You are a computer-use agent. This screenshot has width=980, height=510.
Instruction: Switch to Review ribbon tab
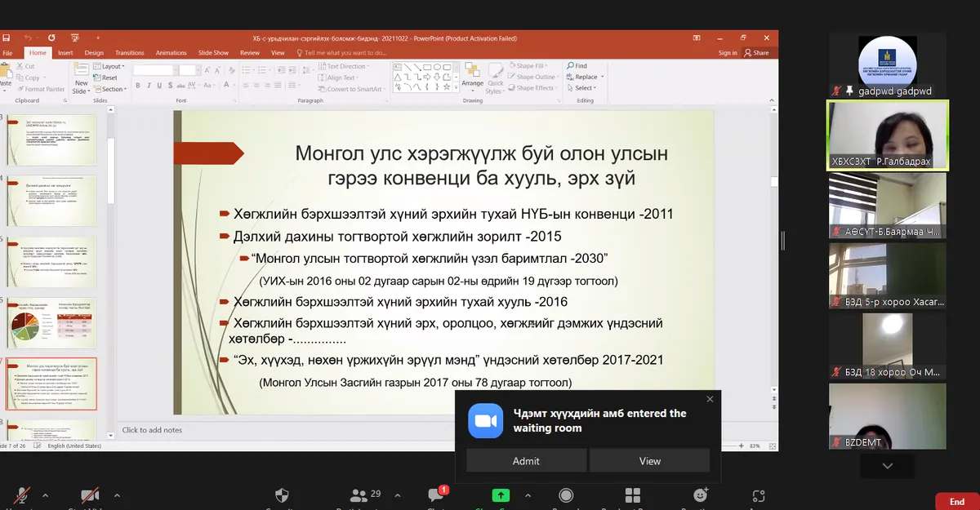pyautogui.click(x=250, y=52)
